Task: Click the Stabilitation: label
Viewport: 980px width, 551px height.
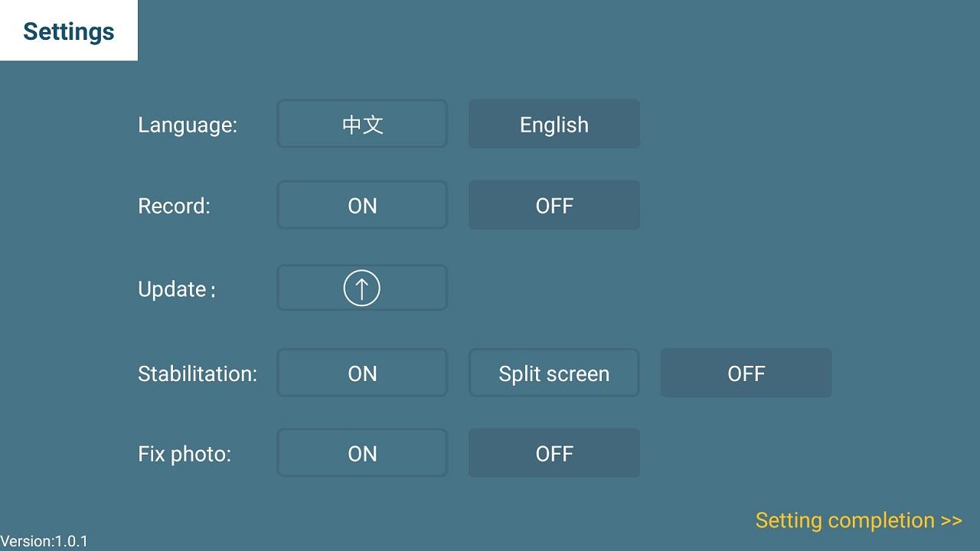Action: tap(198, 374)
